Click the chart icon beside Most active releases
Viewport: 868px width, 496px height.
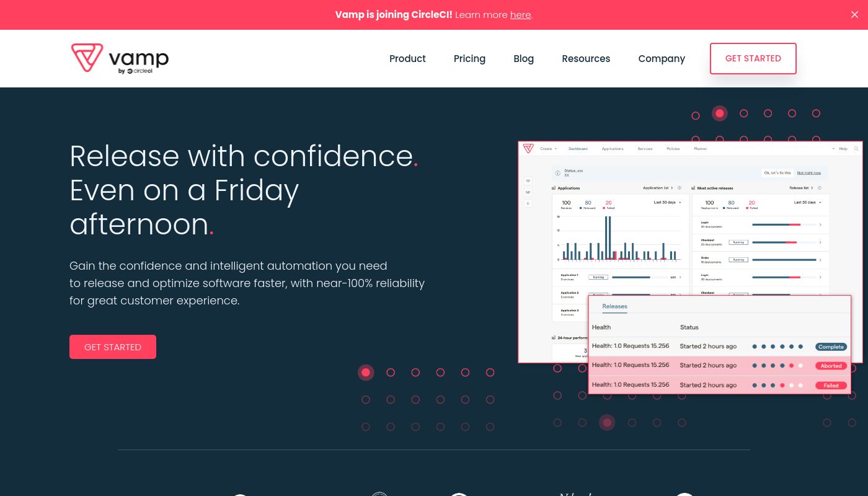tap(693, 188)
